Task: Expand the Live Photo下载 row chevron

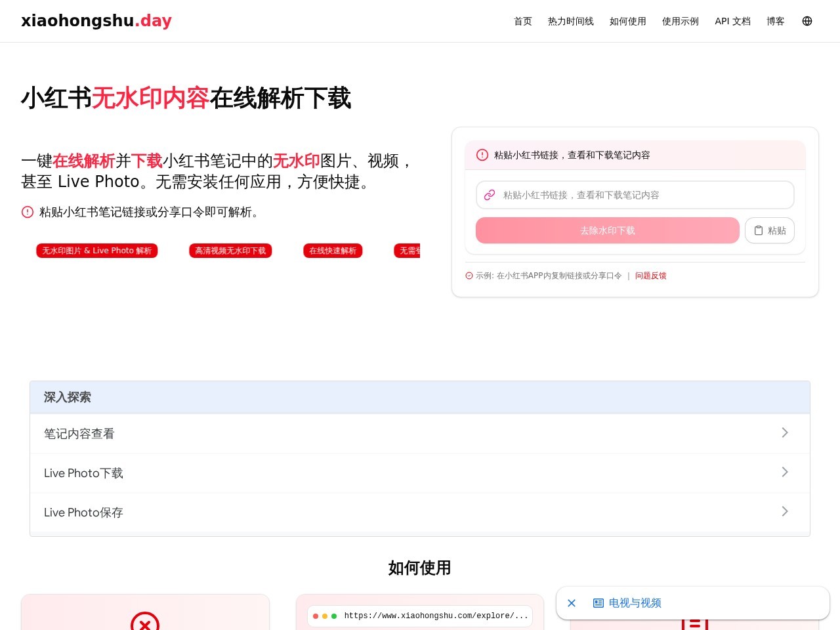Action: coord(785,472)
